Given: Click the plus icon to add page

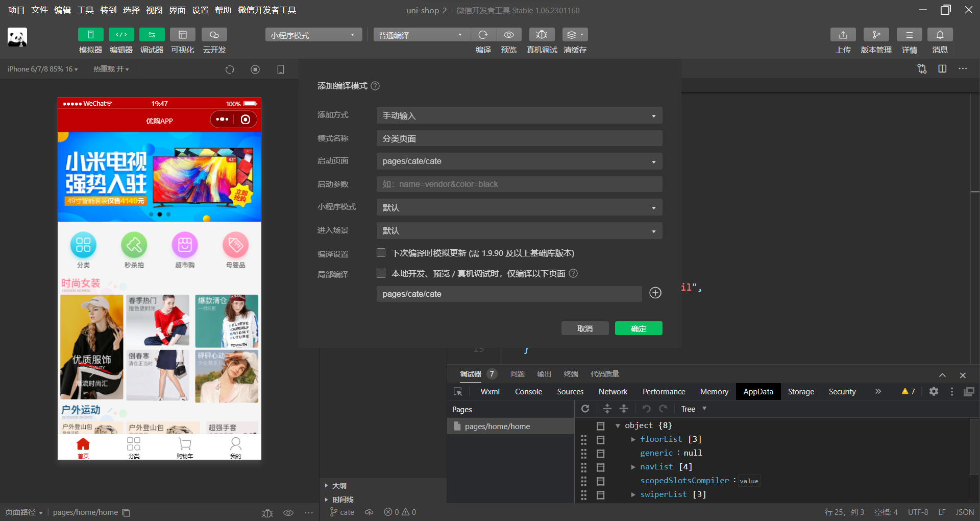Looking at the screenshot, I should 655,293.
